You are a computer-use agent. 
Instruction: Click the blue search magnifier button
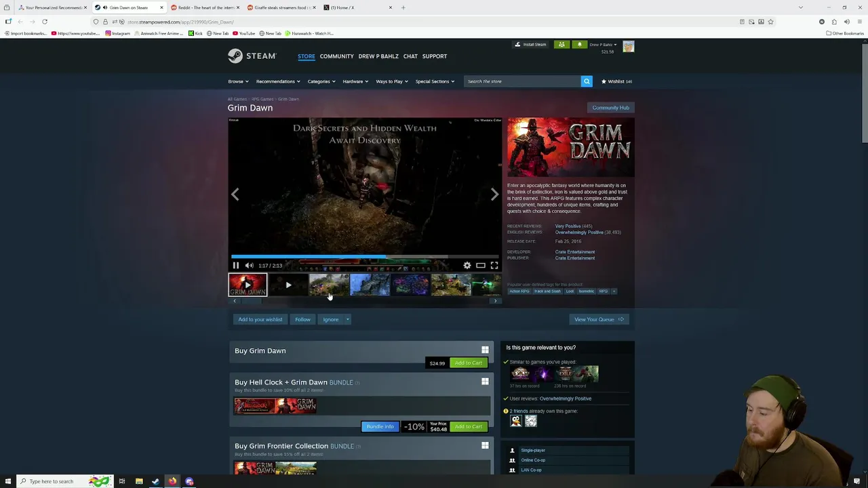[587, 81]
